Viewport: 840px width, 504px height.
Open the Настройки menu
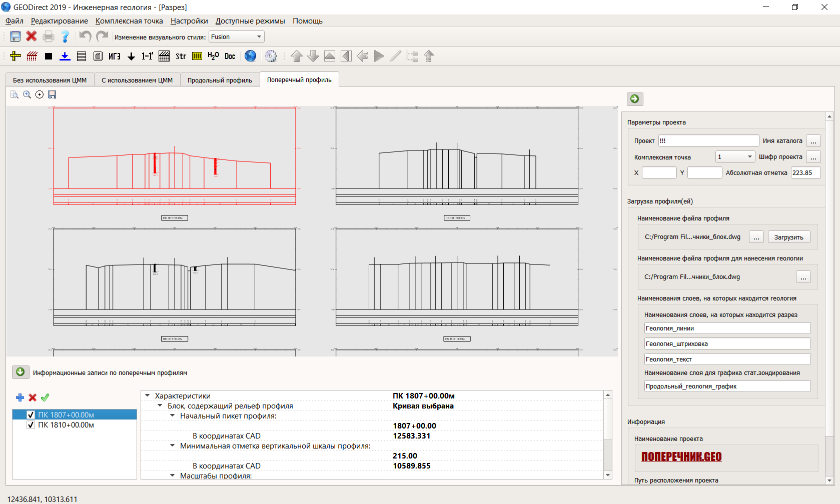(x=189, y=21)
